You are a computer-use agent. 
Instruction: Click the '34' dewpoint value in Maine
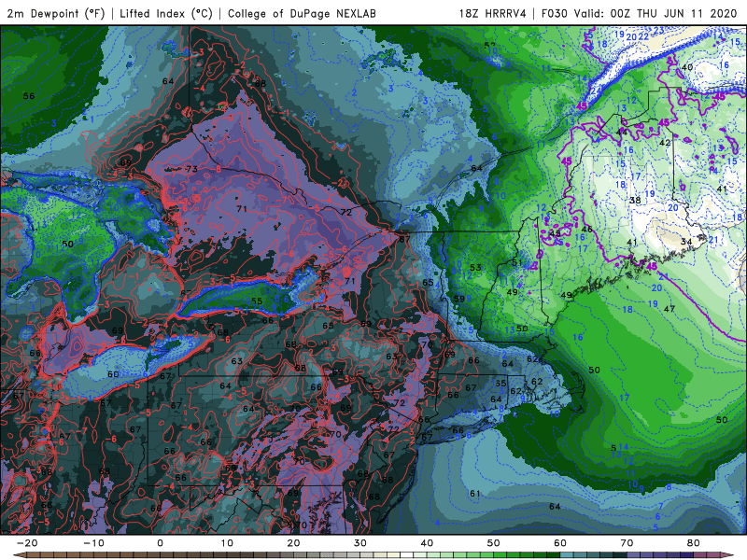[x=686, y=242]
